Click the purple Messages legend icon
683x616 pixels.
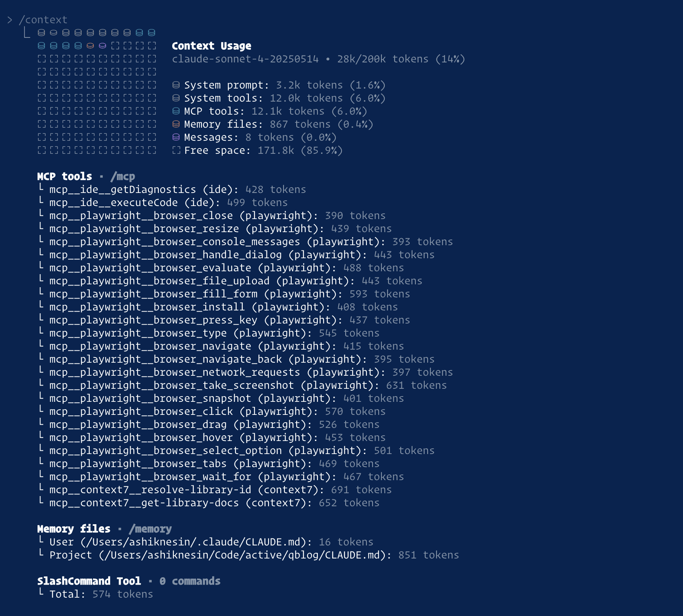click(x=176, y=137)
